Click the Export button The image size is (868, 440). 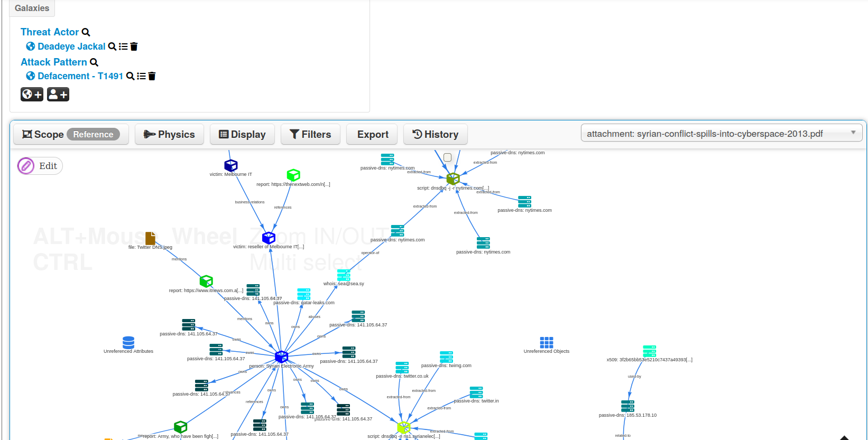pyautogui.click(x=373, y=135)
